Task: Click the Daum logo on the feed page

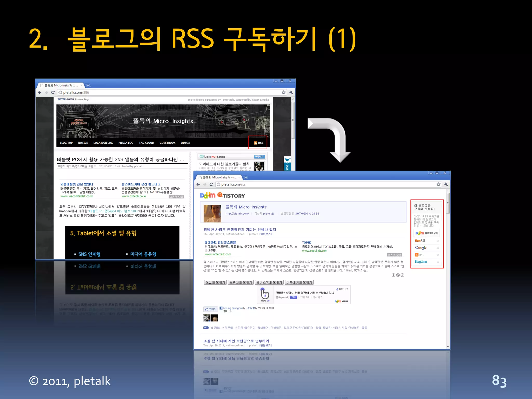Action: (208, 196)
